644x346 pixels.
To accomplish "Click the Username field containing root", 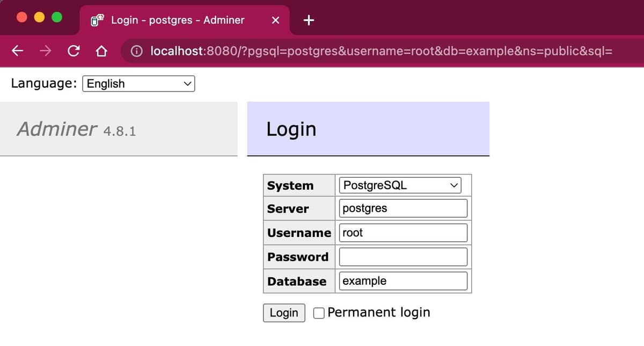I will pos(403,233).
